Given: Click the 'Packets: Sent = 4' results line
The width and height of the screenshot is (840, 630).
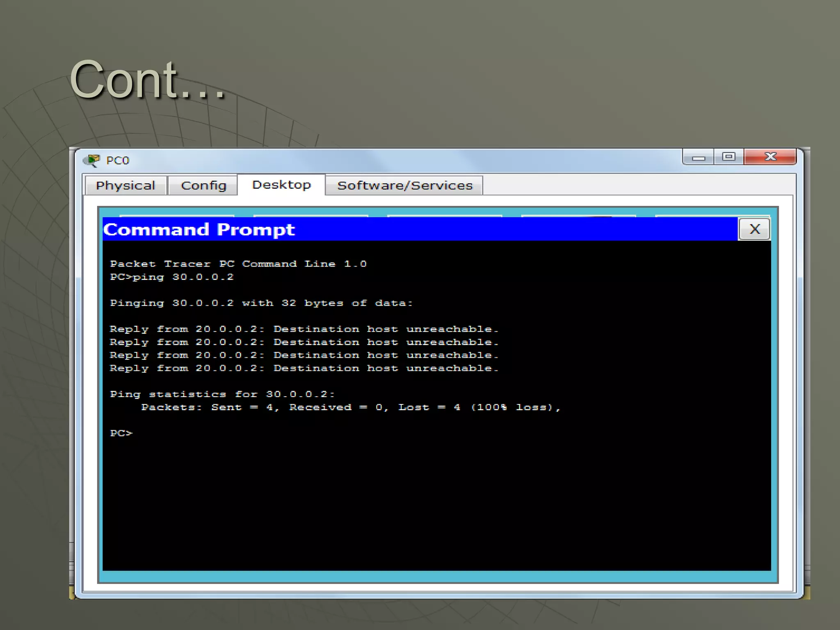Looking at the screenshot, I should 351,407.
